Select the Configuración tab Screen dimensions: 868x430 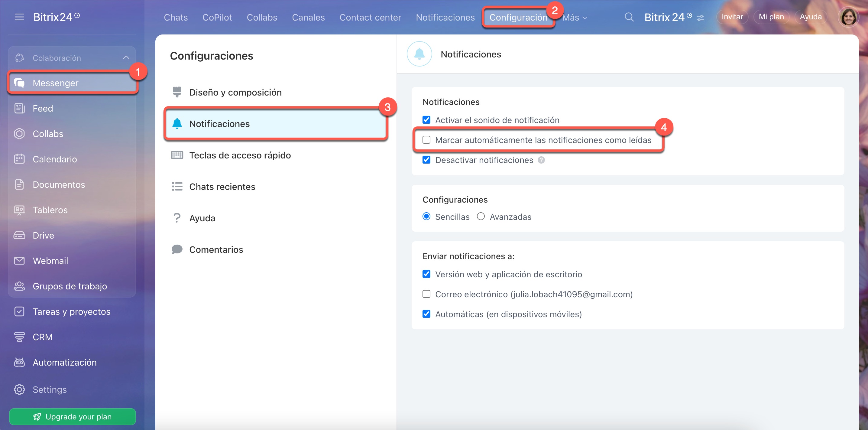point(518,18)
